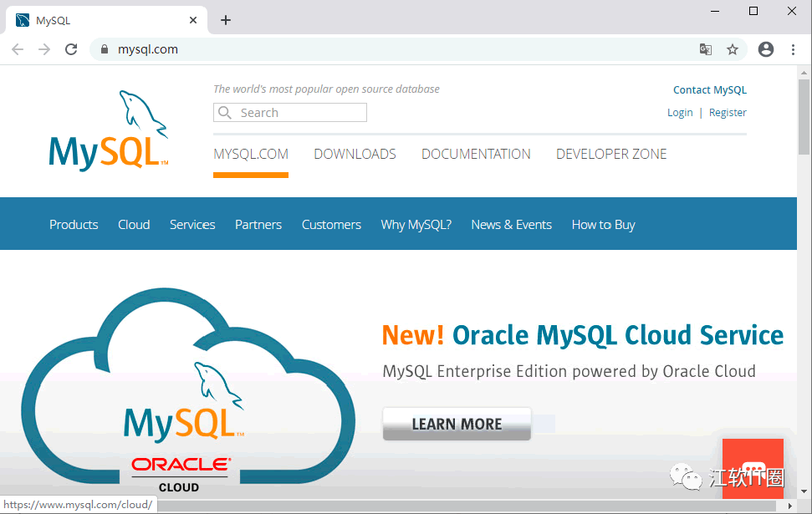The width and height of the screenshot is (812, 514).
Task: Open the Partners menu item
Action: 258,225
